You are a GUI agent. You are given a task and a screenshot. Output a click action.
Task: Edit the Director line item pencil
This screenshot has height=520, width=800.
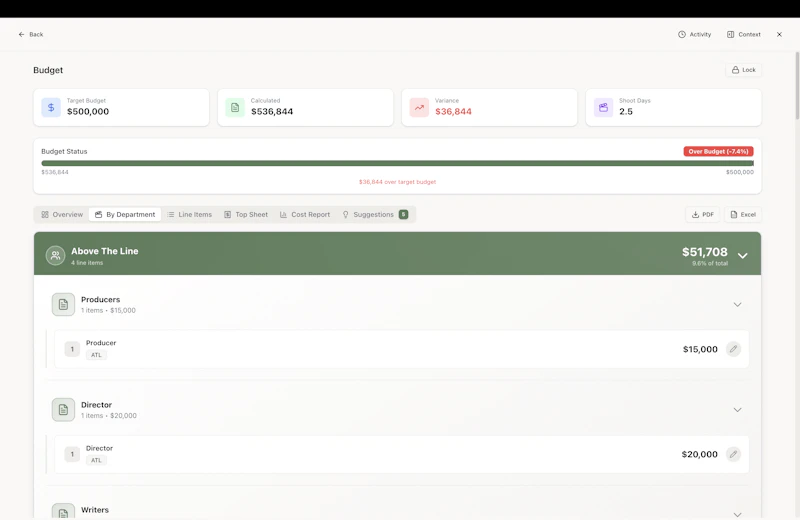click(x=733, y=454)
